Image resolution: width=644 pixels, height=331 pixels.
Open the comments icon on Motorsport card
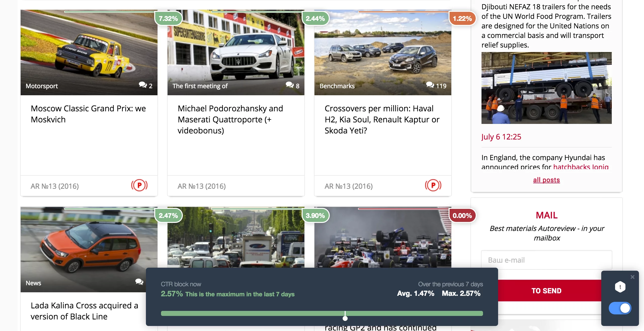(143, 85)
